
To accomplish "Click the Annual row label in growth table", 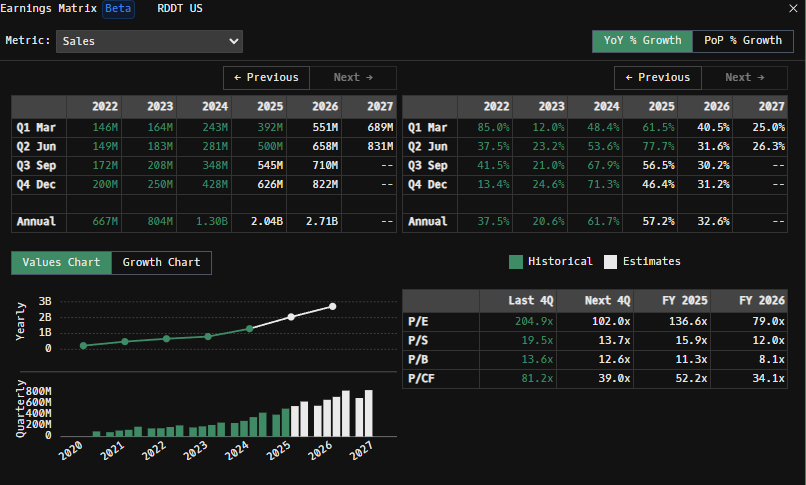I will coord(430,222).
